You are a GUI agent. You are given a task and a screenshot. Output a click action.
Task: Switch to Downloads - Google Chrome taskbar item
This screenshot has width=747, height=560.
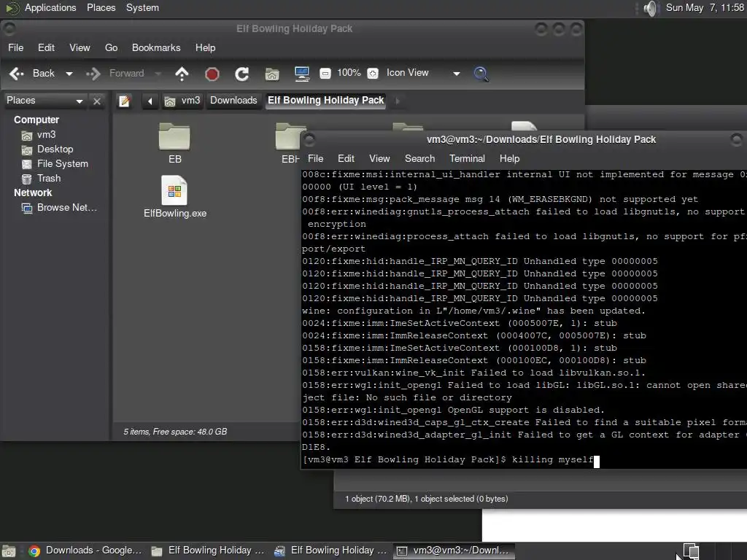tap(85, 551)
